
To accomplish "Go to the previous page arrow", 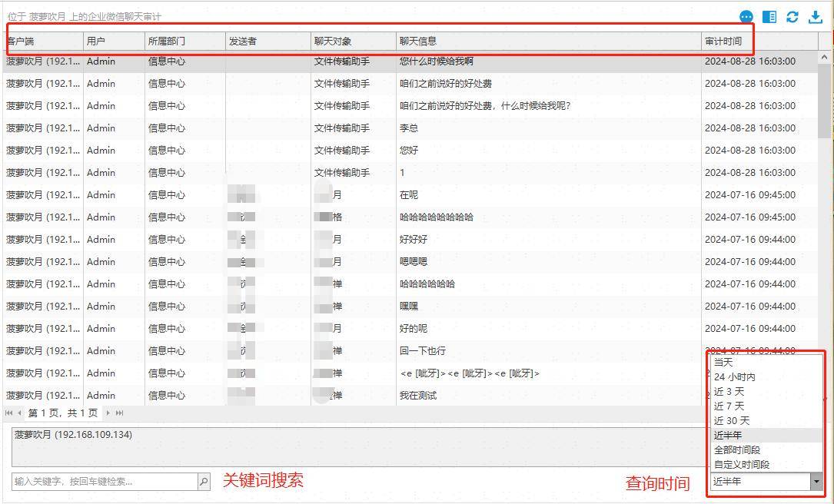I will point(20,413).
